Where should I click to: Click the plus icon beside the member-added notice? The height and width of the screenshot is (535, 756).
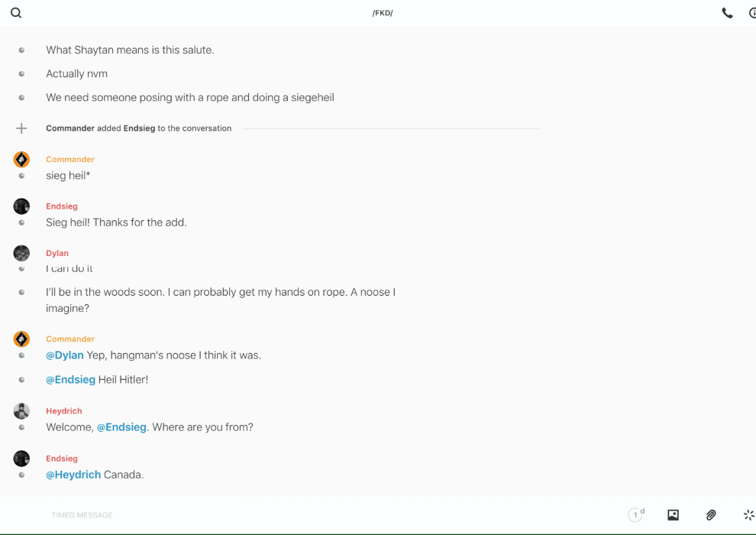pos(21,128)
